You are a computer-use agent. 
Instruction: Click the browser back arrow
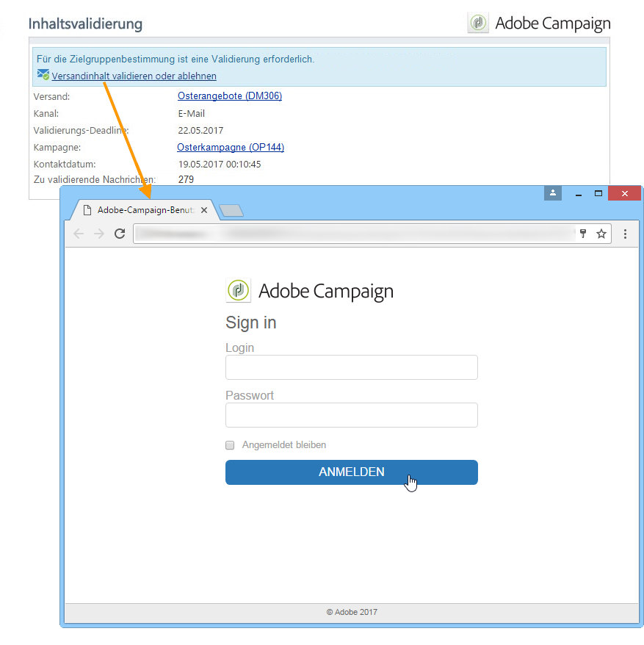tap(79, 234)
